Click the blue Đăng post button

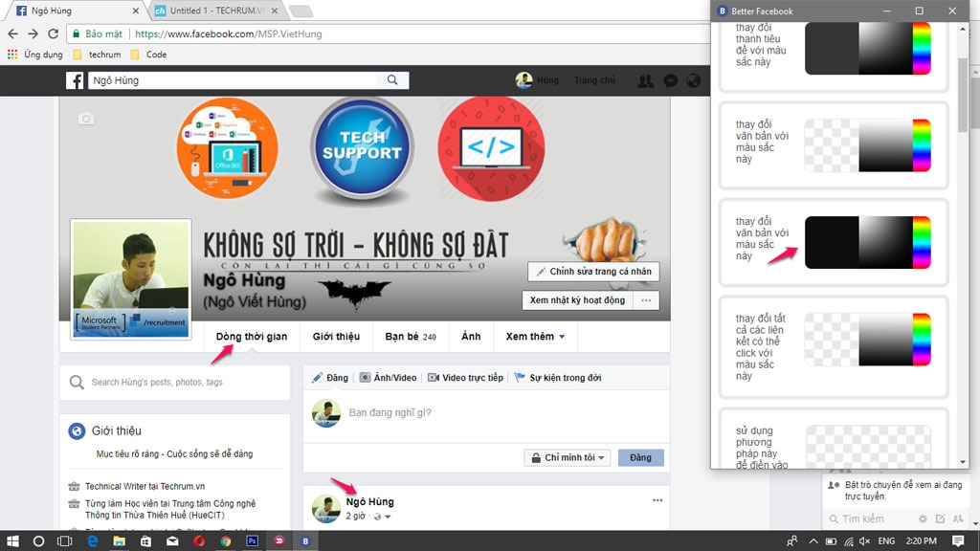click(640, 457)
